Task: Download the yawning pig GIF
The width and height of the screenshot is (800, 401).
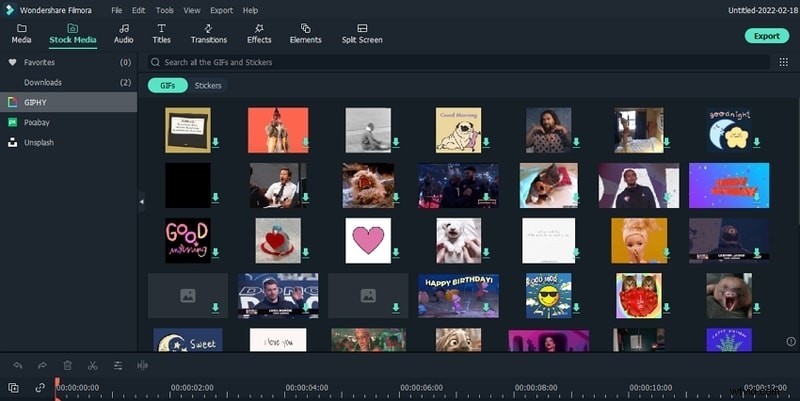Action: pyautogui.click(x=757, y=308)
